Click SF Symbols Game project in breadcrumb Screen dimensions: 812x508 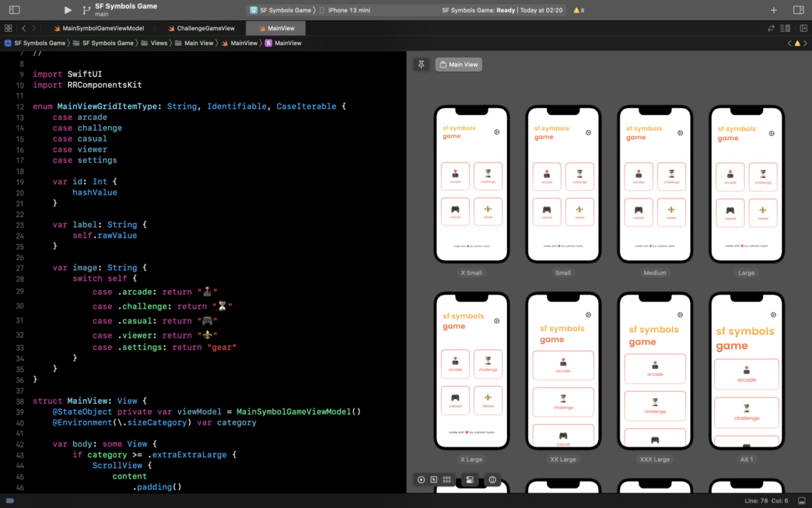tap(35, 43)
